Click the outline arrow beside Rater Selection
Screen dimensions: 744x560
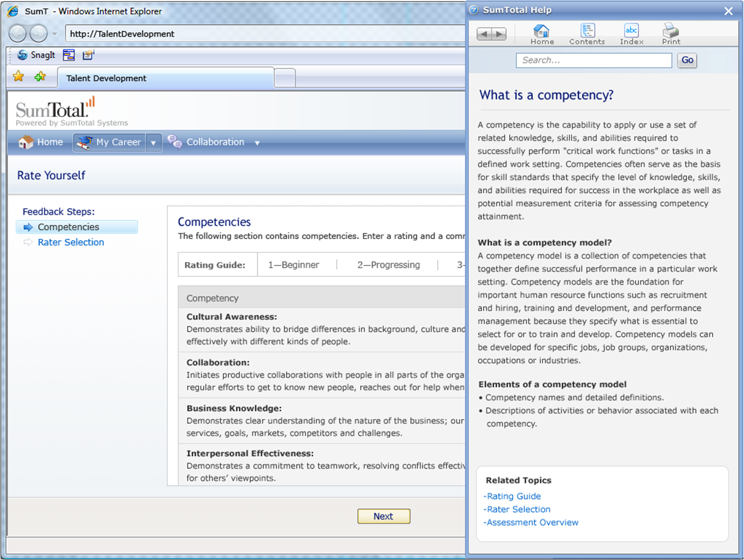(28, 242)
